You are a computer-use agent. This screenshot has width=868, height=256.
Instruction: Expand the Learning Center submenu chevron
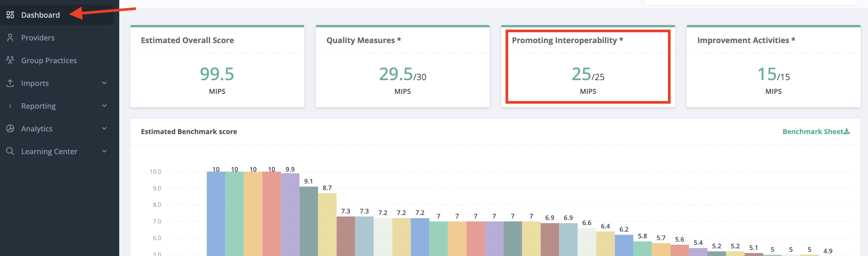coord(104,151)
